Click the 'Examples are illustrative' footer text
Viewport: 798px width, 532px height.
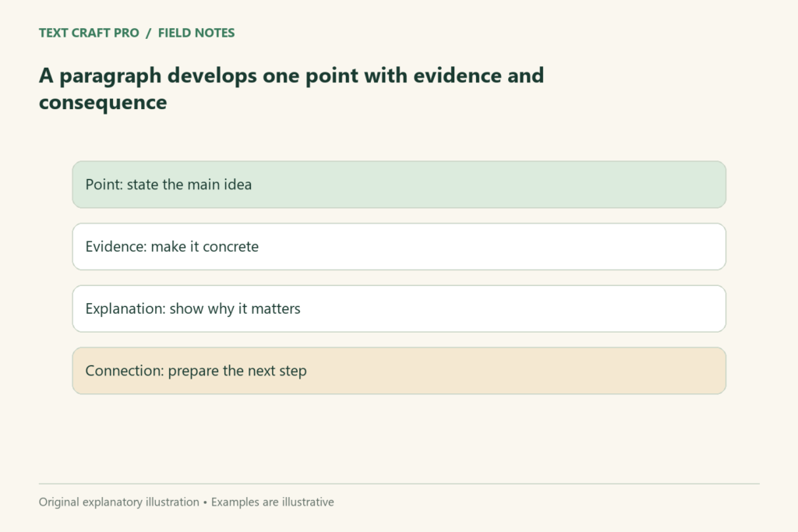272,502
